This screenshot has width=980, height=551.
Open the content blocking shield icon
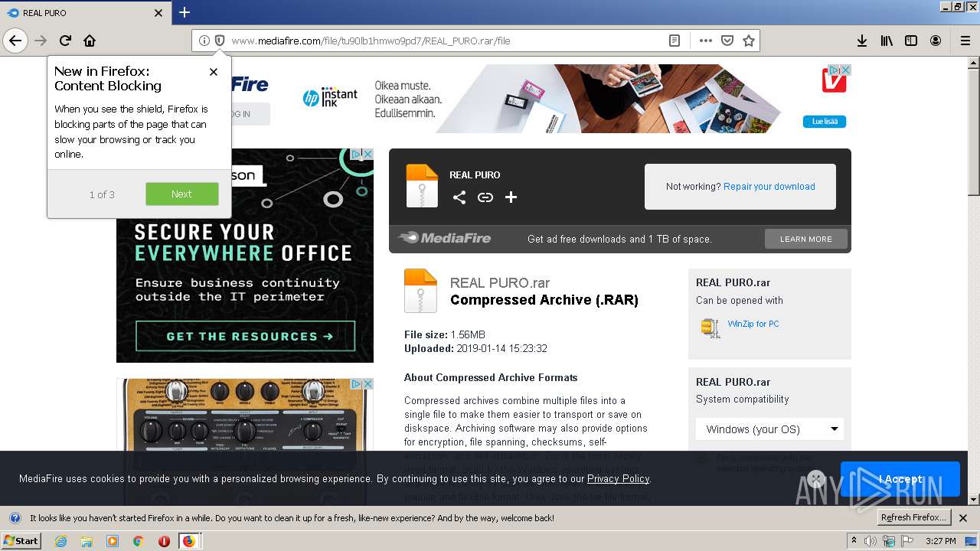(220, 41)
